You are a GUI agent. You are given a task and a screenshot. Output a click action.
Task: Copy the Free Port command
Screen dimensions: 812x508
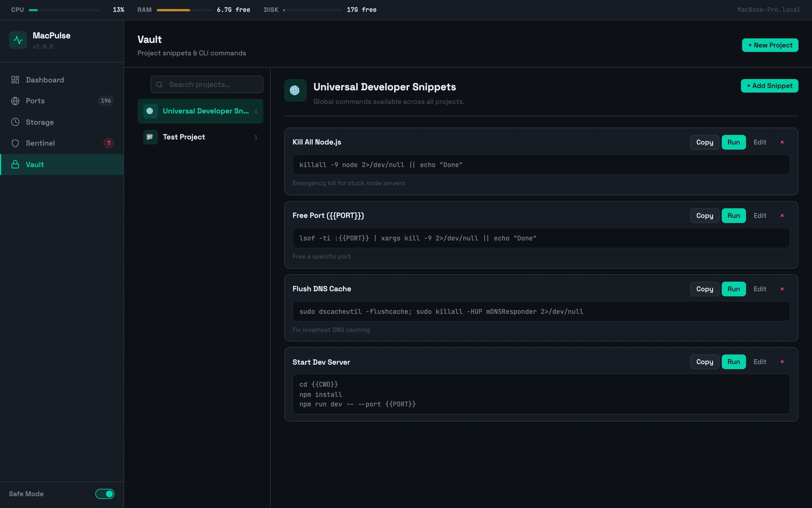705,215
